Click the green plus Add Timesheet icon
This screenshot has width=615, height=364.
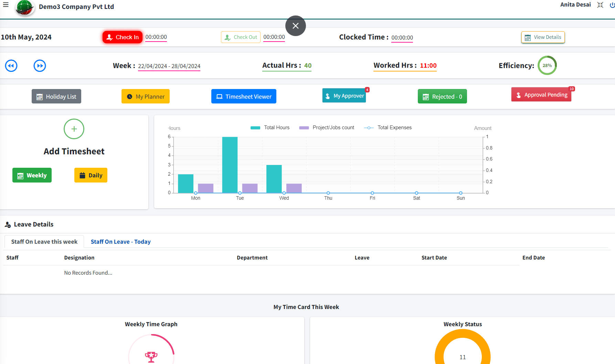[x=74, y=129]
